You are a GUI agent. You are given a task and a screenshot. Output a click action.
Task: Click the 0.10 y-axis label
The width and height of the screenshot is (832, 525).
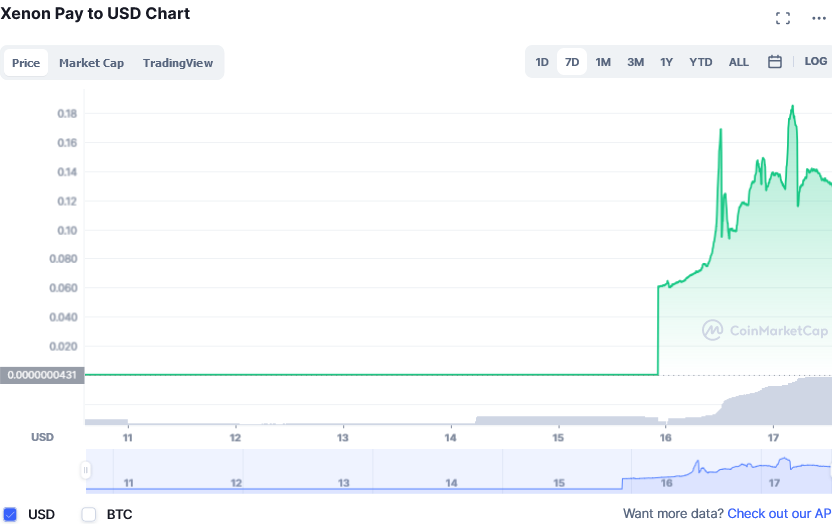point(67,230)
